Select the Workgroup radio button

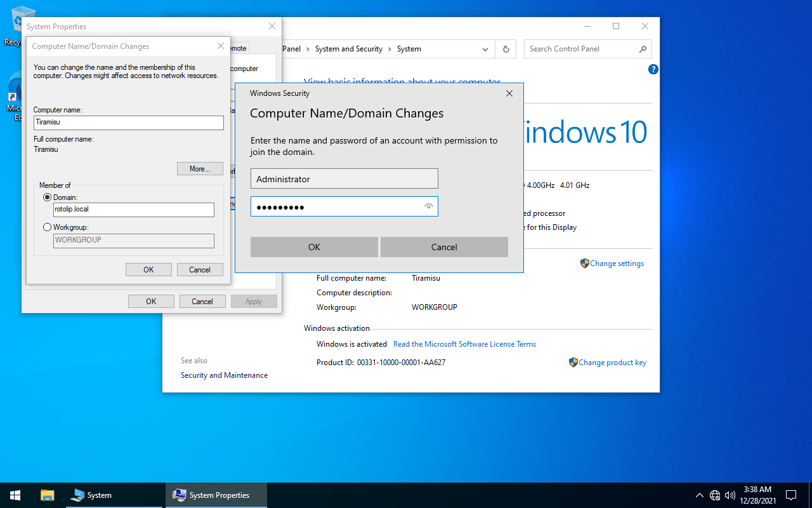pos(47,227)
